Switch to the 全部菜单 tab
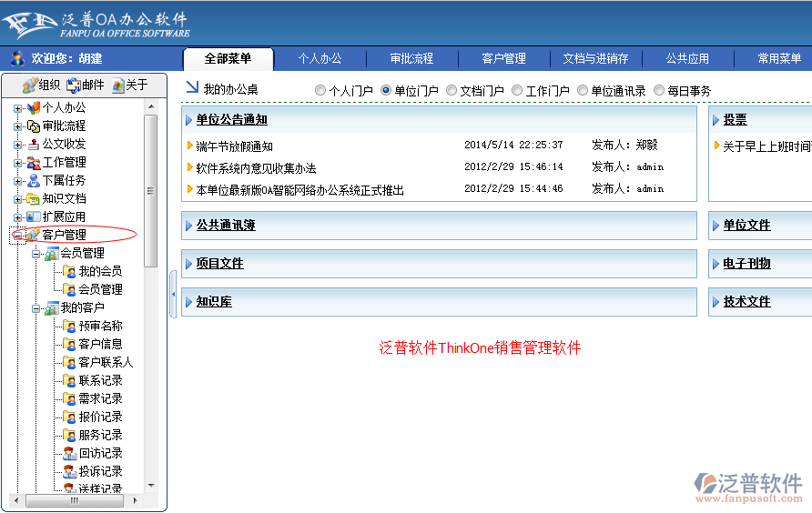This screenshot has height=513, width=812. tap(228, 58)
